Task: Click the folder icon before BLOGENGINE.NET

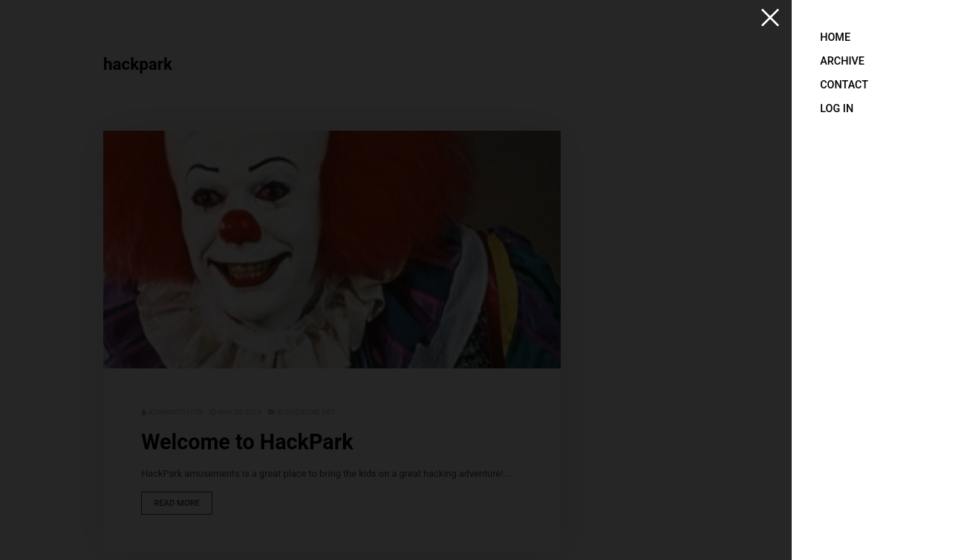Action: pos(271,412)
